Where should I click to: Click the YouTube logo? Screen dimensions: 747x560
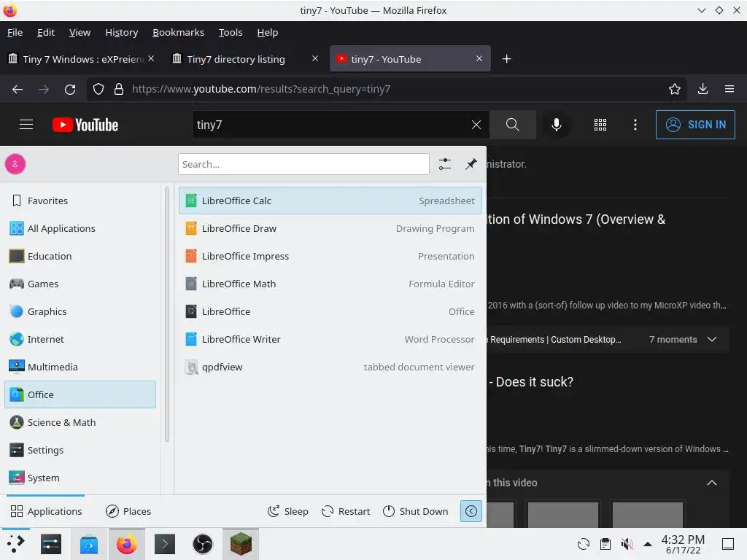(x=85, y=125)
